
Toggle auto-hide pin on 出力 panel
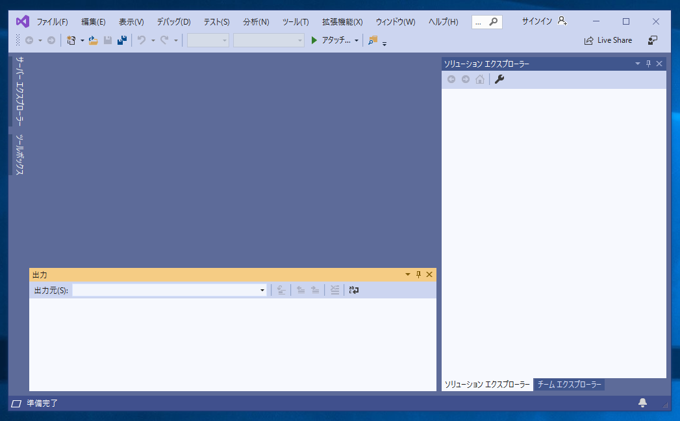[x=418, y=274]
